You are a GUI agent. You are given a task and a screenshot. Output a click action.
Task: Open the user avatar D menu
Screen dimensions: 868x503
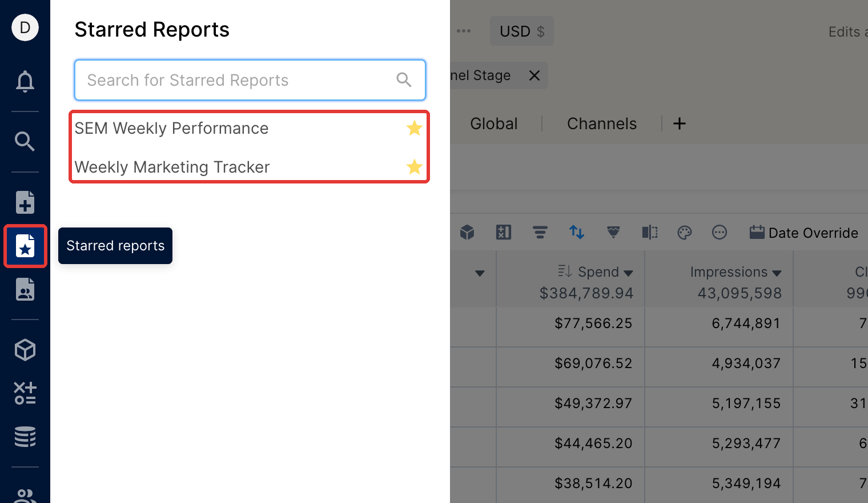(25, 27)
